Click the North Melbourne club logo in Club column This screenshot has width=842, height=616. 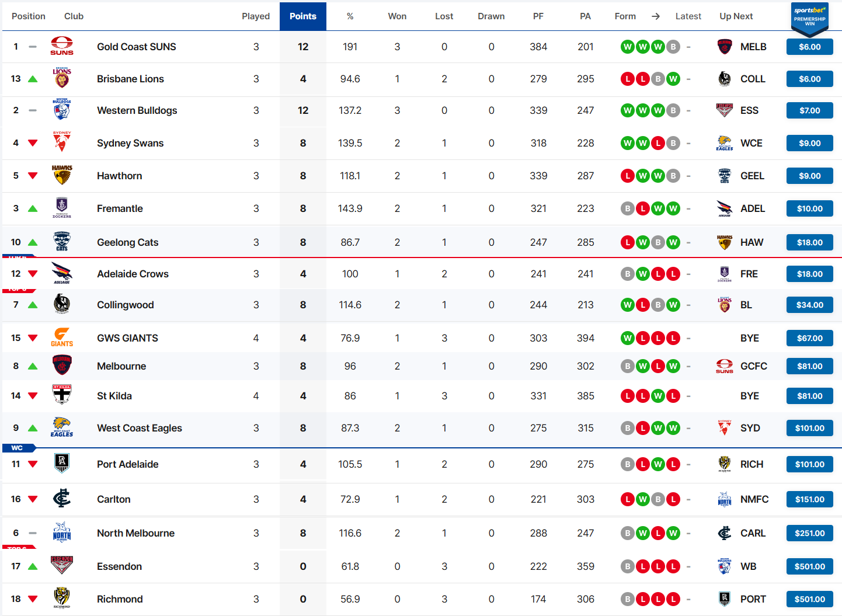tap(62, 533)
